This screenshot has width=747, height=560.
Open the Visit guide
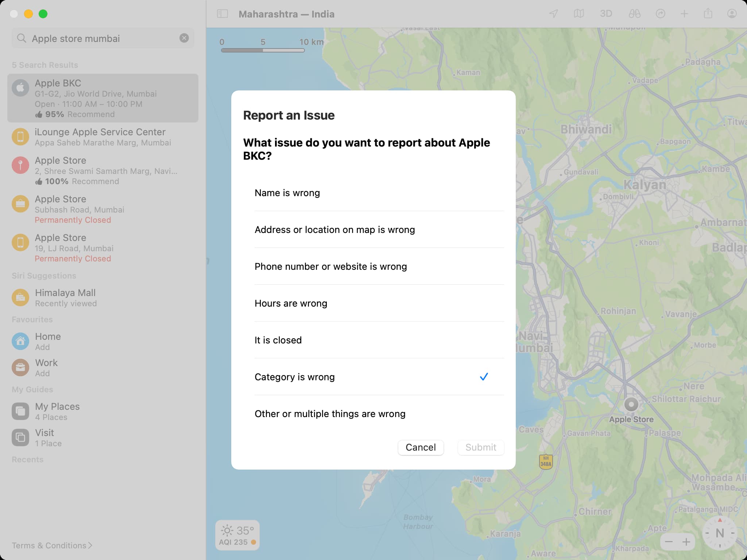pyautogui.click(x=103, y=437)
